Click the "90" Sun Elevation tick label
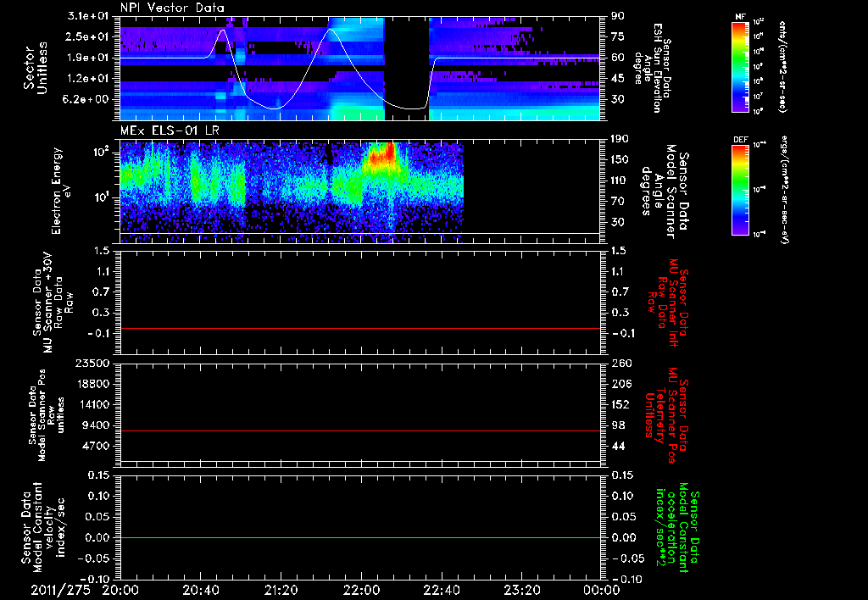Screen dimensions: 868x600 click(x=618, y=16)
